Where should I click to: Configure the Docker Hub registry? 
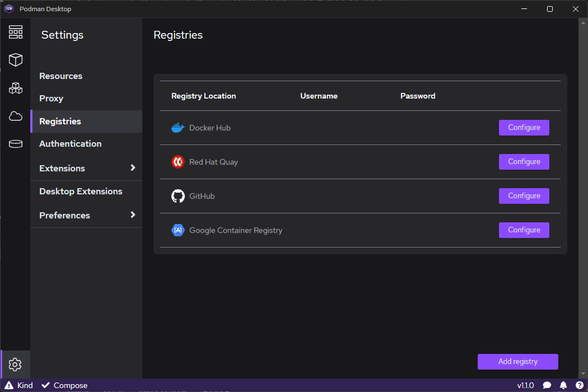tap(524, 128)
